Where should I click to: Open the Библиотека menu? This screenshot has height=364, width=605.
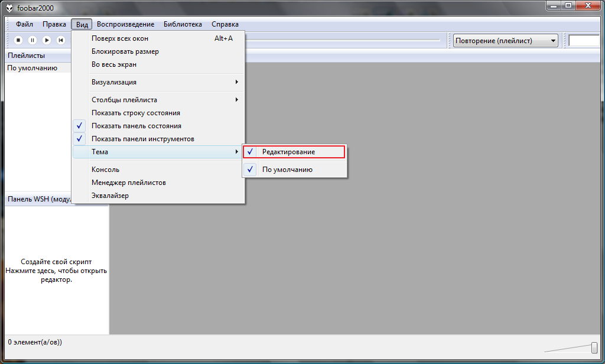(183, 24)
